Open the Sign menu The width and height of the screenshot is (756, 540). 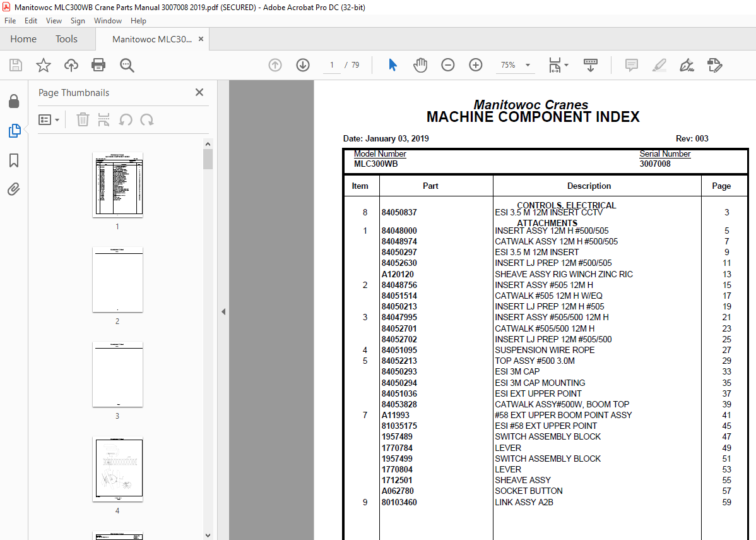coord(78,21)
